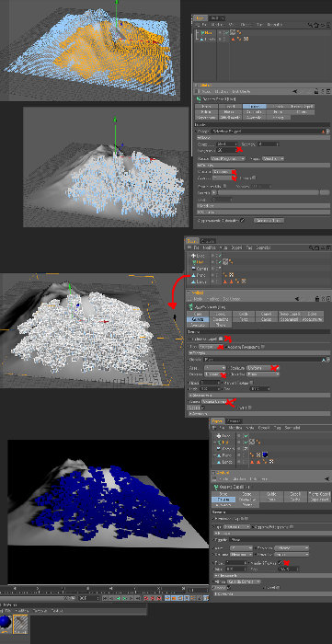Click the object picker icon beside the middle Object link field
The height and width of the screenshot is (644, 332).
pos(328,360)
